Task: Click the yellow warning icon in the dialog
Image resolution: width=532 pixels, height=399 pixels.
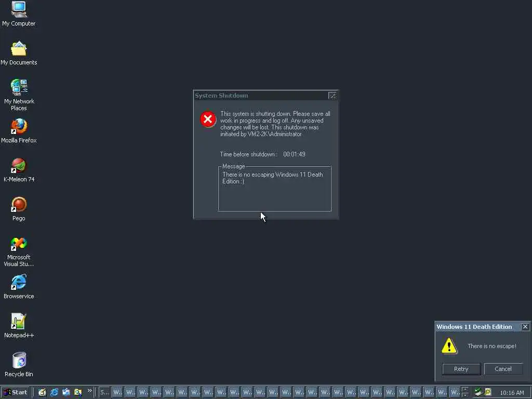Action: point(449,345)
